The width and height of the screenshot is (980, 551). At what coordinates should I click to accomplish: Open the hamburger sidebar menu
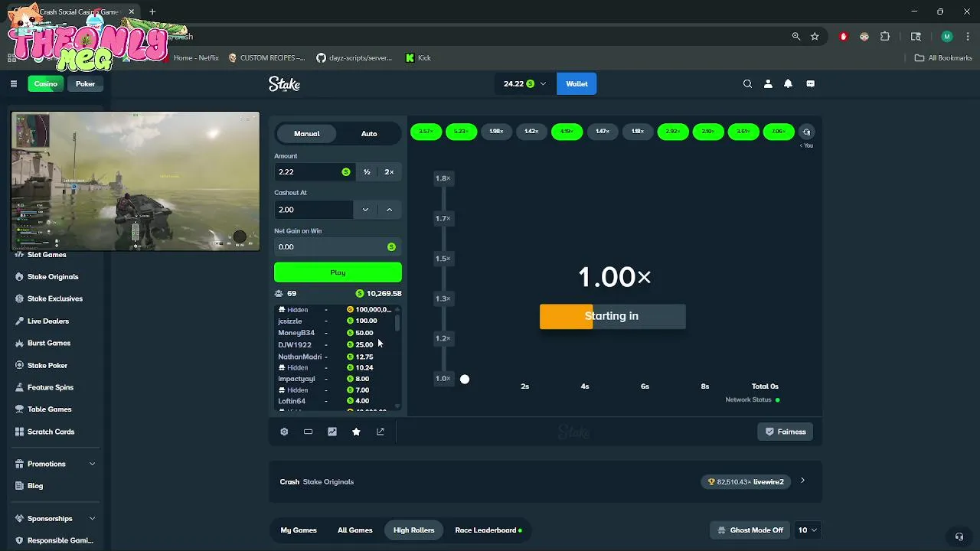(x=14, y=84)
